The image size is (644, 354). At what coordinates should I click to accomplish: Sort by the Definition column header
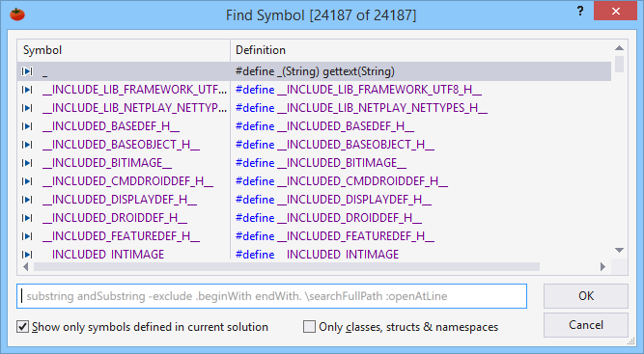(421, 50)
